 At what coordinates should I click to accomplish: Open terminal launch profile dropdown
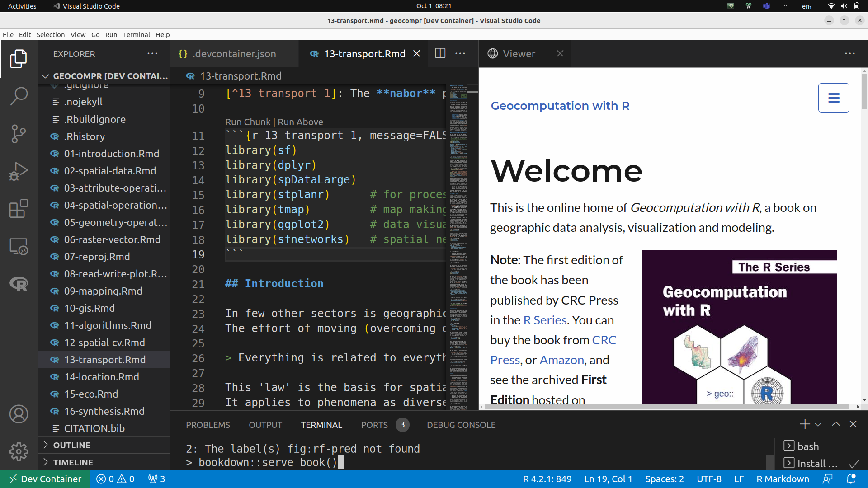point(818,425)
